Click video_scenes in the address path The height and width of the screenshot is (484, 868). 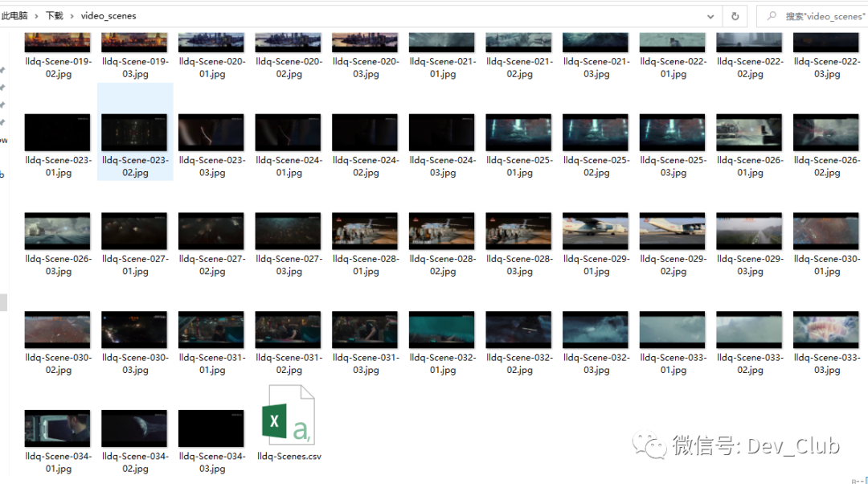(108, 15)
